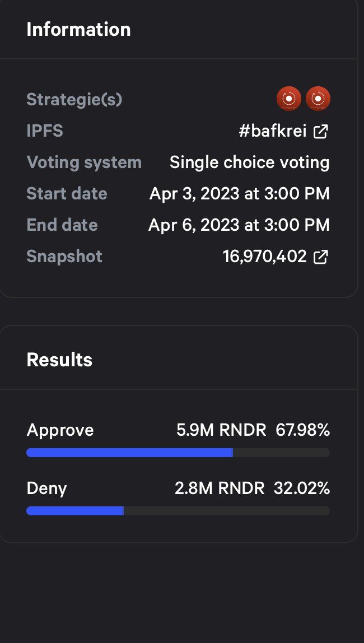The image size is (364, 643).
Task: Click the end date Apr 6, 2023 value
Action: click(x=239, y=225)
